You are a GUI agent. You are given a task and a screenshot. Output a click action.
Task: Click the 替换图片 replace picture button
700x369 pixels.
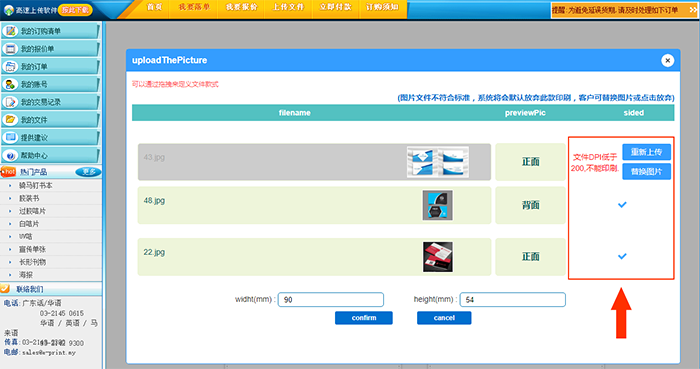pyautogui.click(x=646, y=171)
